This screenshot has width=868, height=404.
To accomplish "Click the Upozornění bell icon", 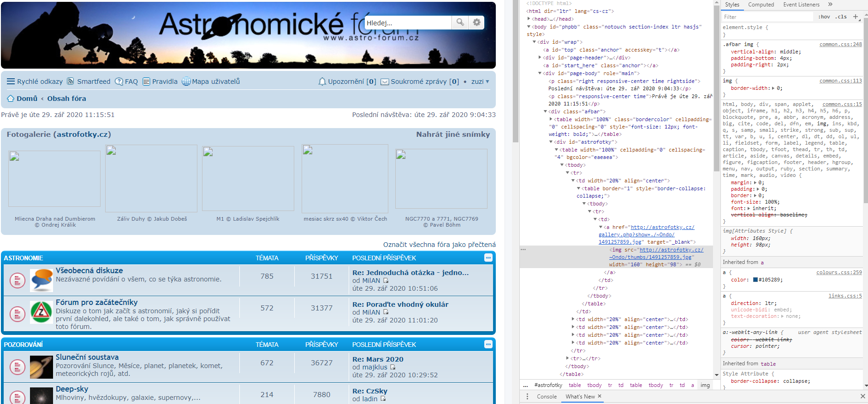I will [322, 82].
